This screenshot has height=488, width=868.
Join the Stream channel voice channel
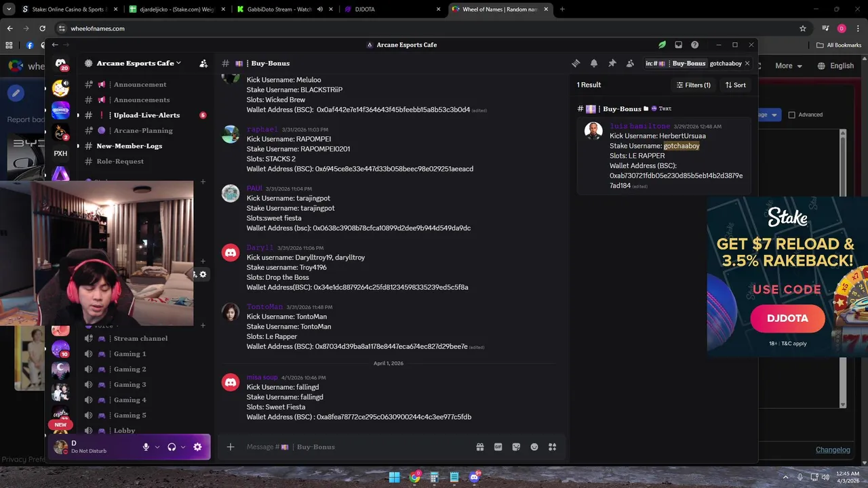[140, 338]
